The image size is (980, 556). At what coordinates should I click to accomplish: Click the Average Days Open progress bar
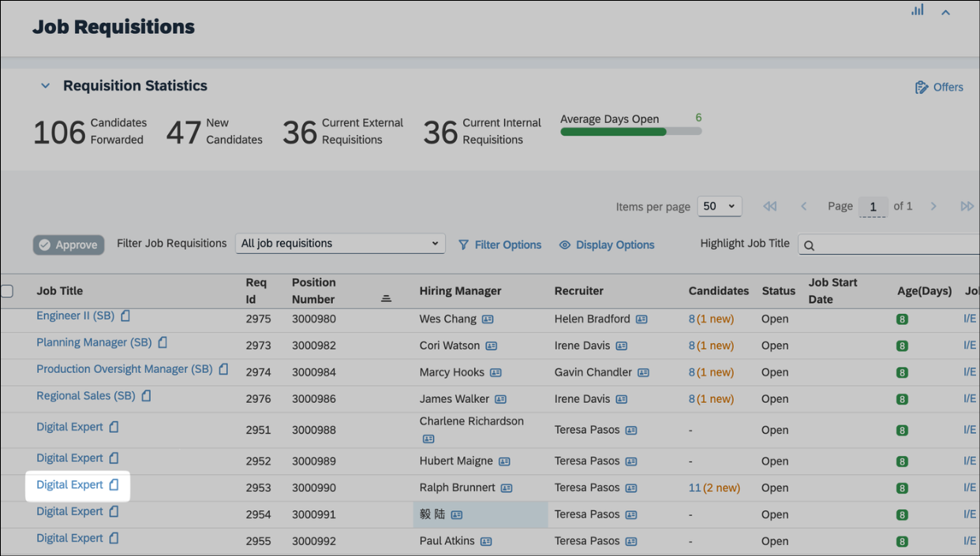pos(630,132)
